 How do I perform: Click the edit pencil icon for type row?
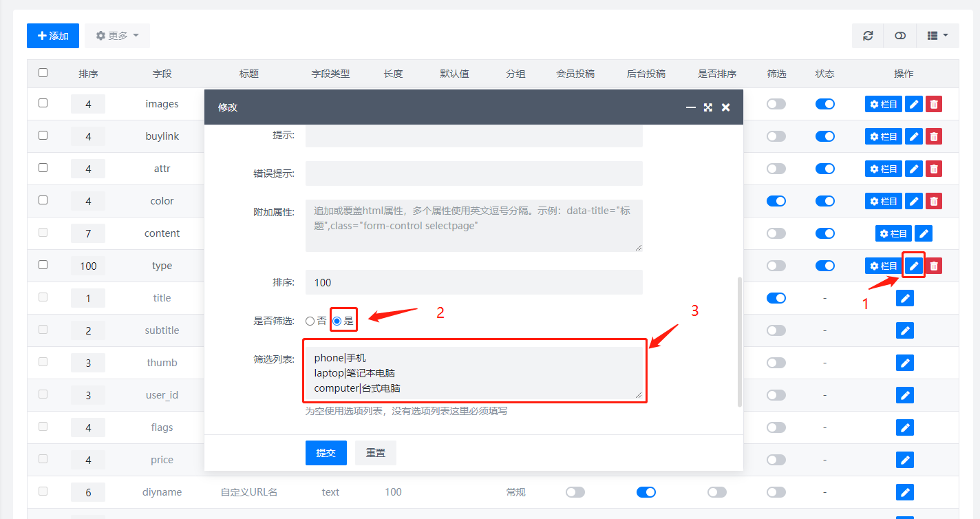click(913, 266)
